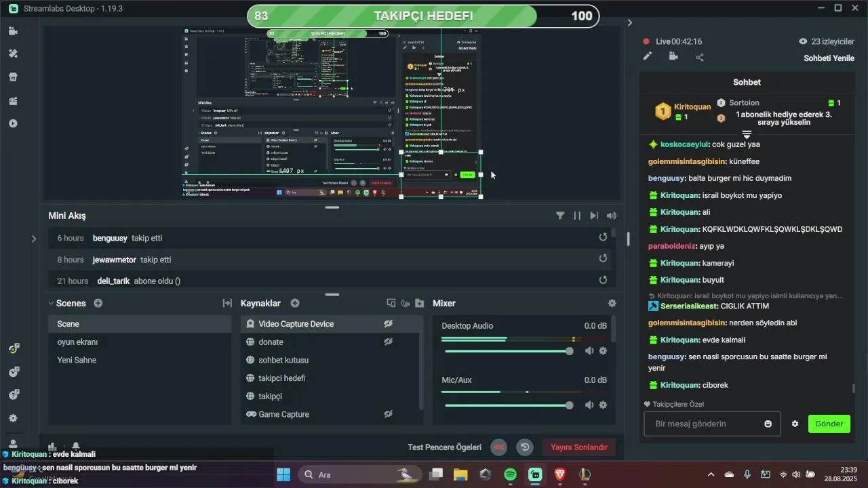Open Windows Start menu
The image size is (868, 488).
click(283, 474)
